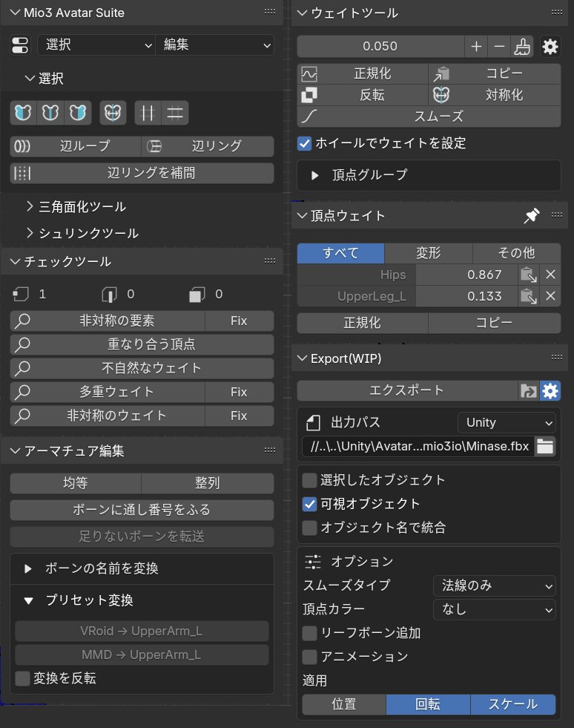The image size is (574, 728).
Task: Click the third half-mesh selection icon
Action: point(77,113)
